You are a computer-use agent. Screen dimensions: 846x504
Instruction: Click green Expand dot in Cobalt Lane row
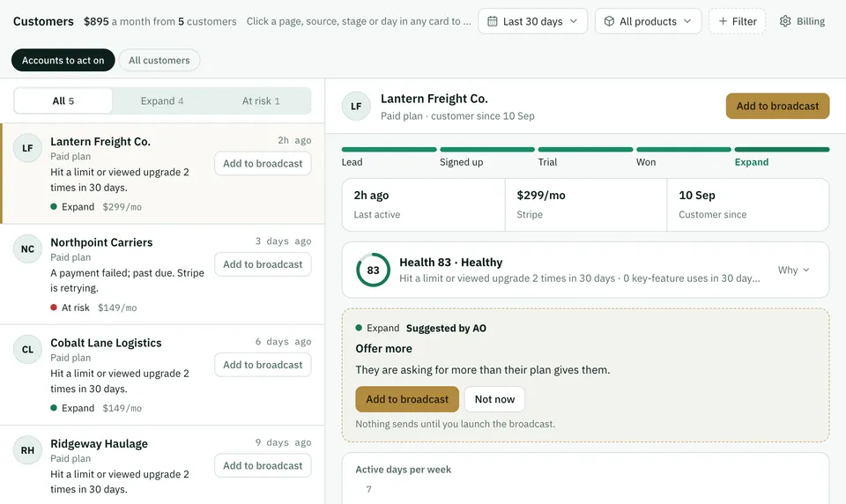point(54,408)
